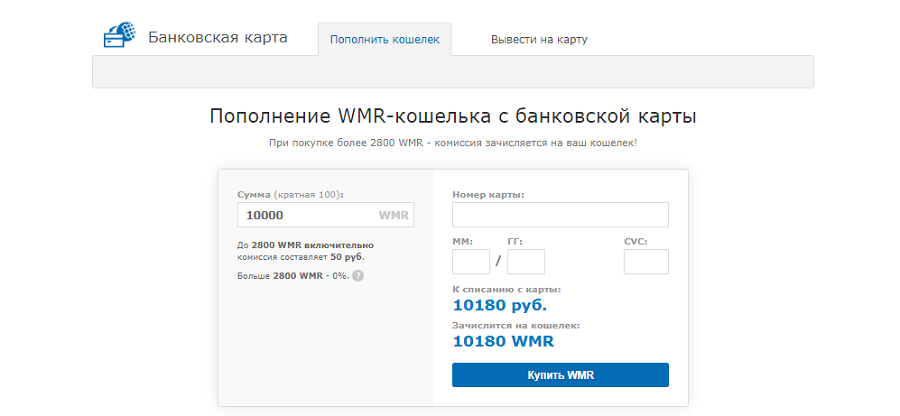This screenshot has width=900, height=416.
Task: Click the Купить WMR button
Action: pyautogui.click(x=560, y=375)
